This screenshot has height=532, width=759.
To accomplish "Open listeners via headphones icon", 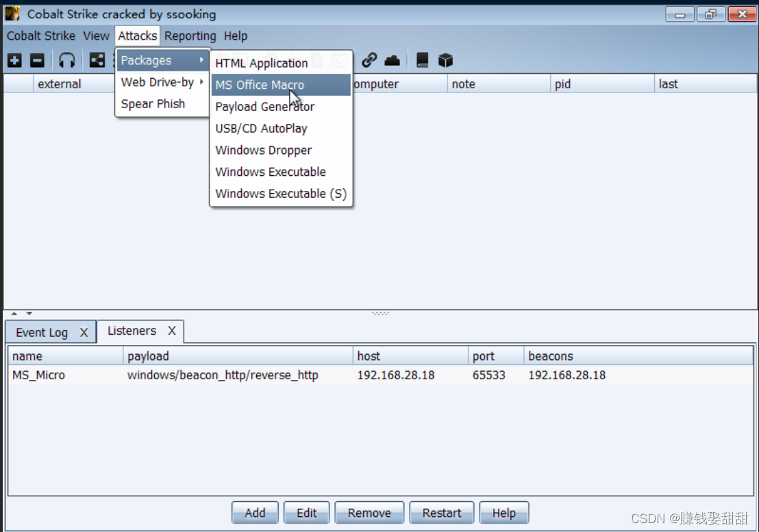I will pos(67,60).
